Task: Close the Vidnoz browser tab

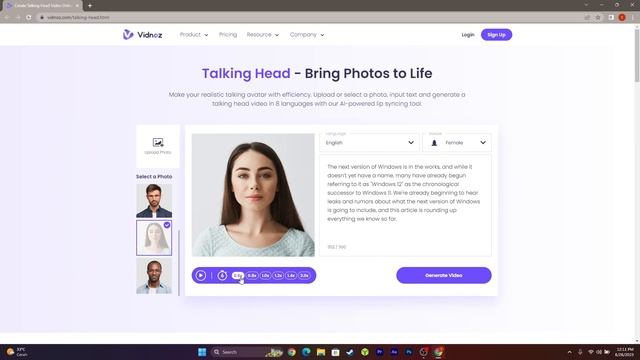Action: pyautogui.click(x=77, y=6)
